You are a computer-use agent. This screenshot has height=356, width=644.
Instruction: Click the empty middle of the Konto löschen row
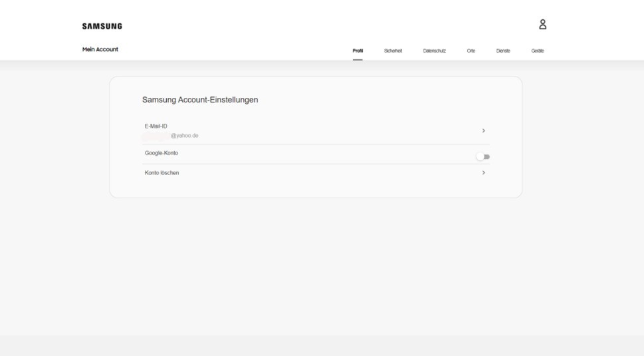316,173
